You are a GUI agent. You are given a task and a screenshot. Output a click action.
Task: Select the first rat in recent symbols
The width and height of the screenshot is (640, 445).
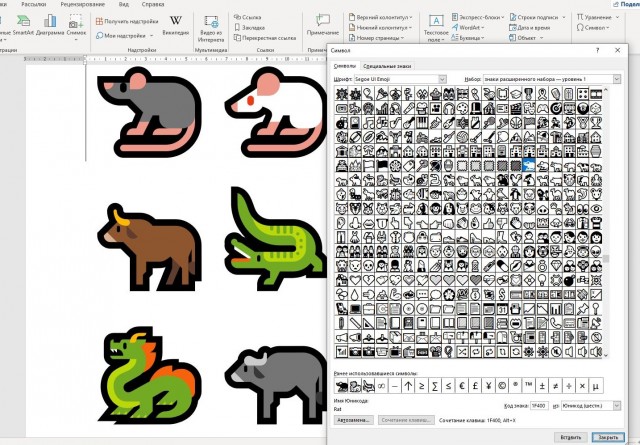(341, 385)
